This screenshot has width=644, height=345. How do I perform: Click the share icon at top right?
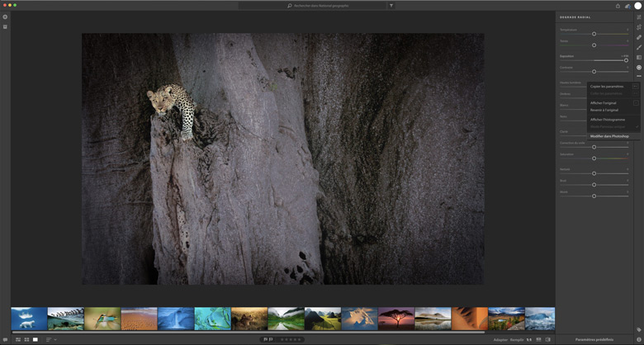pos(618,6)
